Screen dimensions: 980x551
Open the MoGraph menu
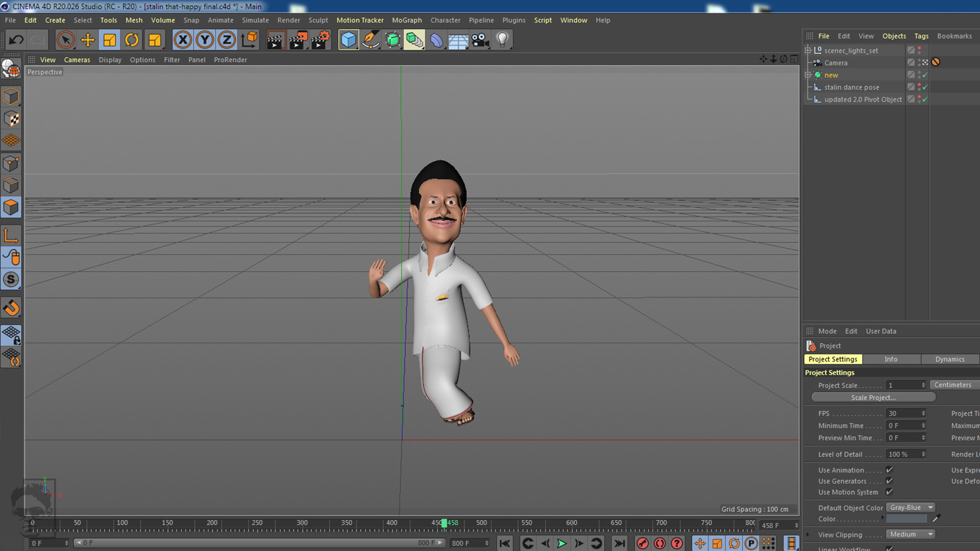click(x=407, y=20)
